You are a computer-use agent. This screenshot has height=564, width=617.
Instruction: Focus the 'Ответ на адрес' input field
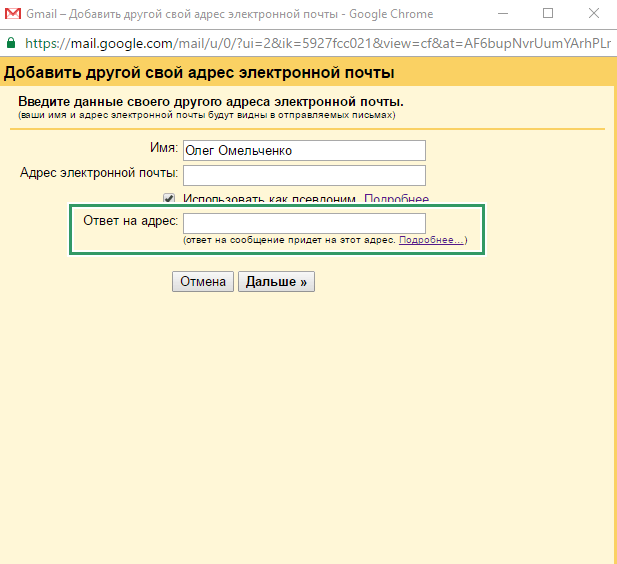point(304,223)
